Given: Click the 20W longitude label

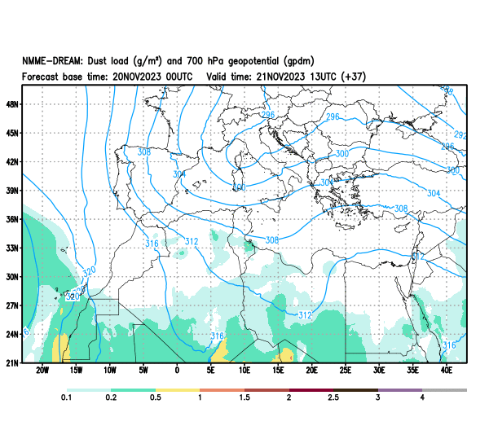Looking at the screenshot, I should pyautogui.click(x=42, y=371).
